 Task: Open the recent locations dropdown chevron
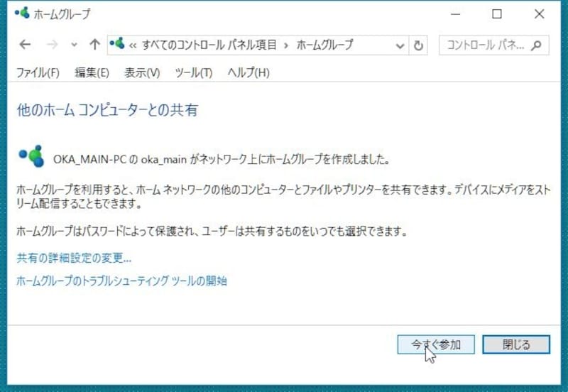point(75,45)
